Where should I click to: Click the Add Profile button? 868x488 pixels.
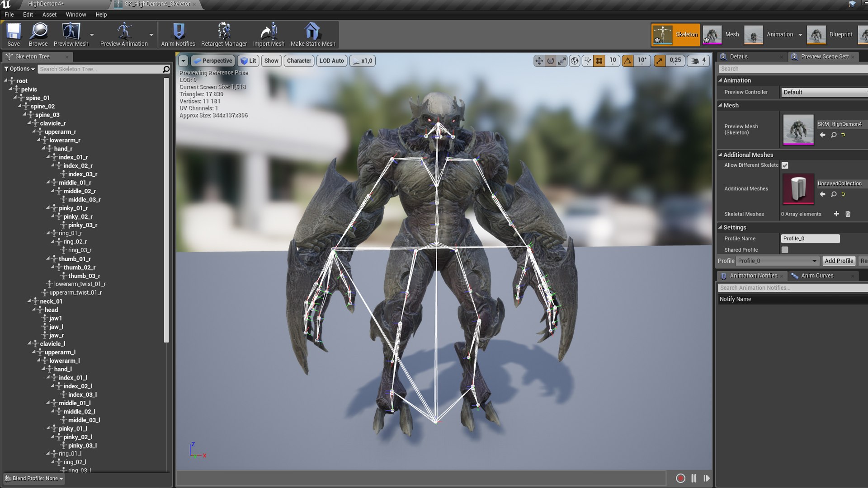839,261
